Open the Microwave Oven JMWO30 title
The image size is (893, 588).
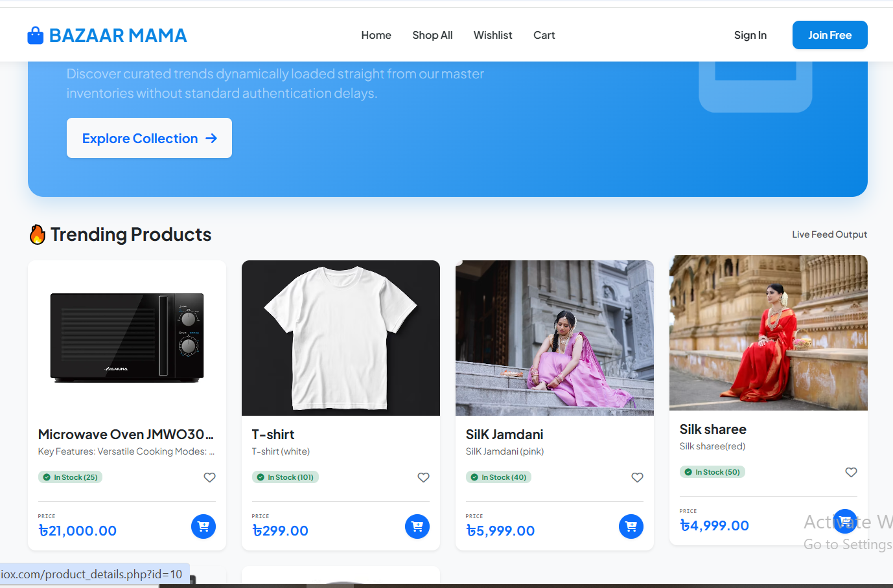point(126,435)
